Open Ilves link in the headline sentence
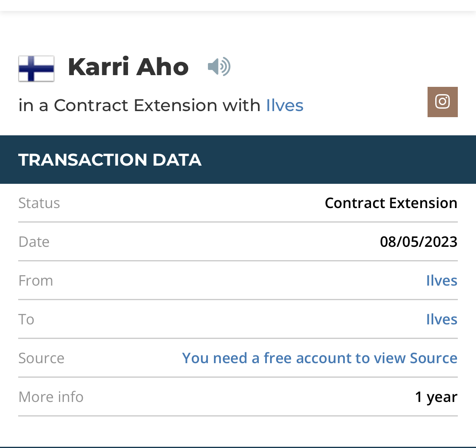The image size is (476, 448). pos(285,105)
